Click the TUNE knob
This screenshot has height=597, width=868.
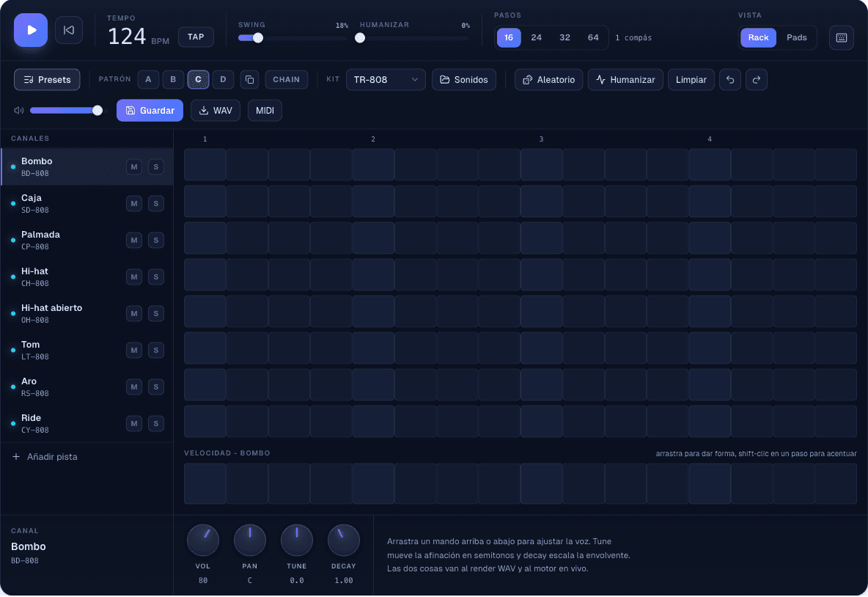click(x=297, y=540)
